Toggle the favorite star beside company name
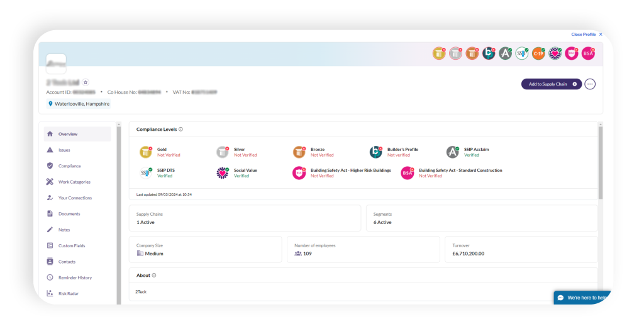644x336 pixels. pyautogui.click(x=86, y=82)
